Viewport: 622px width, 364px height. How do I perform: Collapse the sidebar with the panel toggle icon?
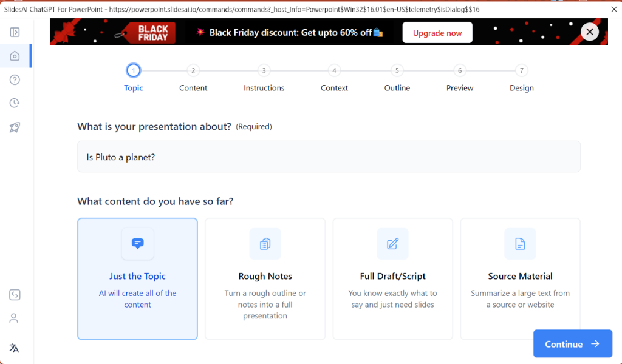tap(15, 32)
